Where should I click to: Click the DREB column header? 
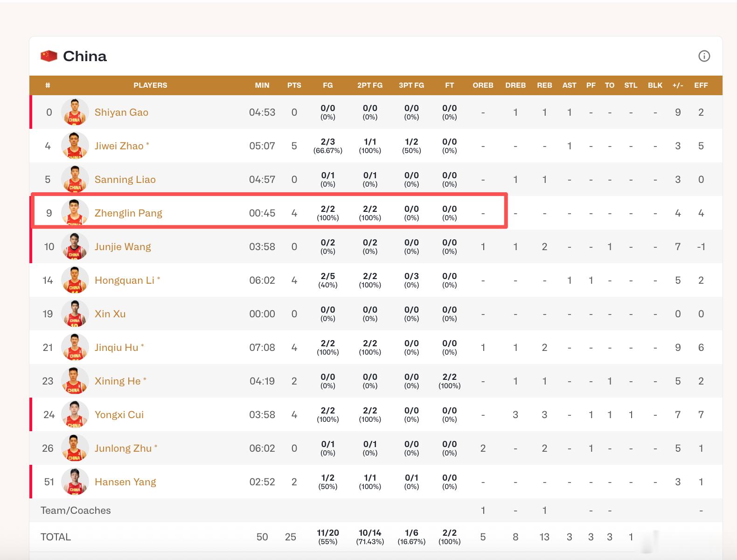pyautogui.click(x=515, y=85)
